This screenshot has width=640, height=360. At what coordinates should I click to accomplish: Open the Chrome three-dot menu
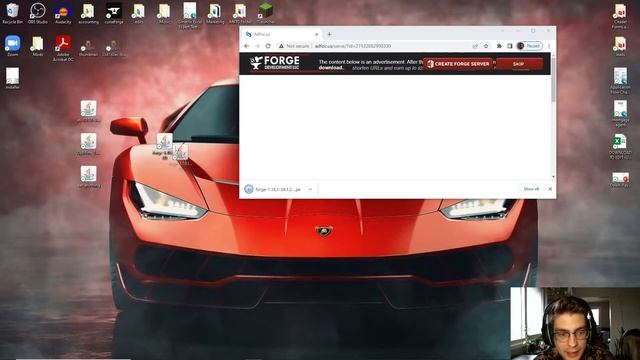pyautogui.click(x=549, y=46)
